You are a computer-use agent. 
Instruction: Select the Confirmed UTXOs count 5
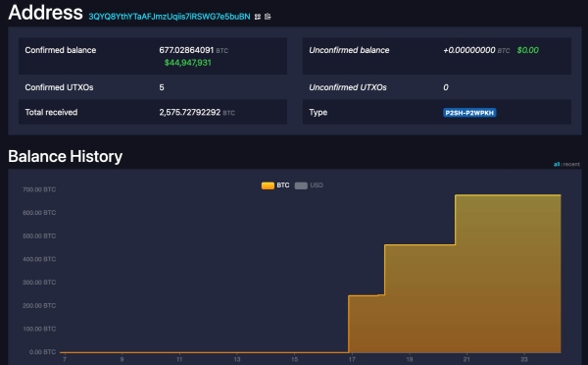point(162,87)
